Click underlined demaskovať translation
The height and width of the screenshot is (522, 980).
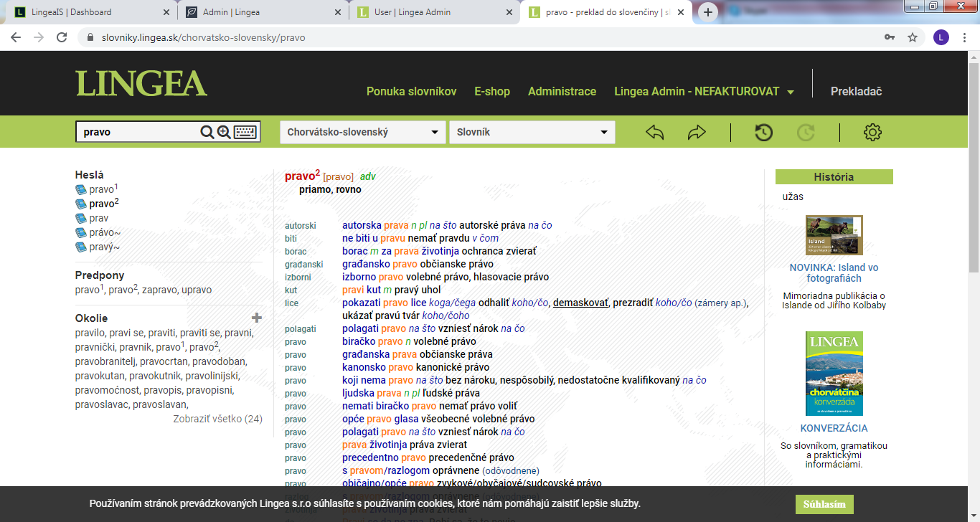(x=581, y=303)
